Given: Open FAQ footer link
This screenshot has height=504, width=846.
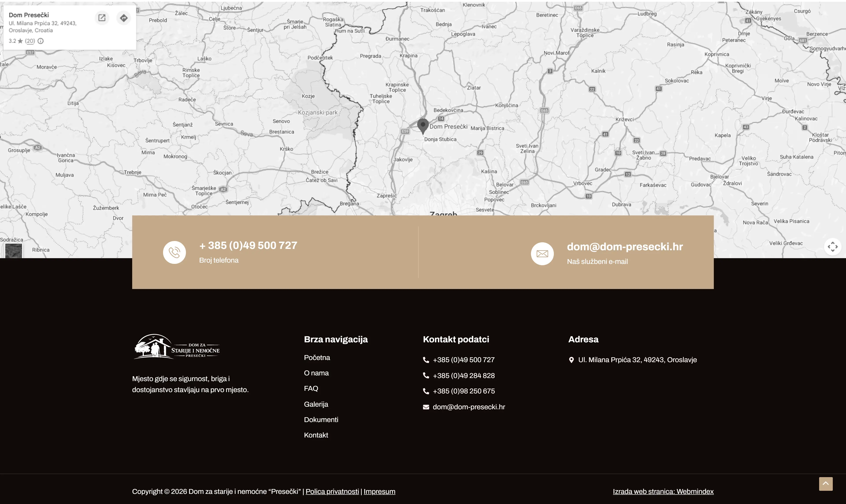Looking at the screenshot, I should point(311,389).
